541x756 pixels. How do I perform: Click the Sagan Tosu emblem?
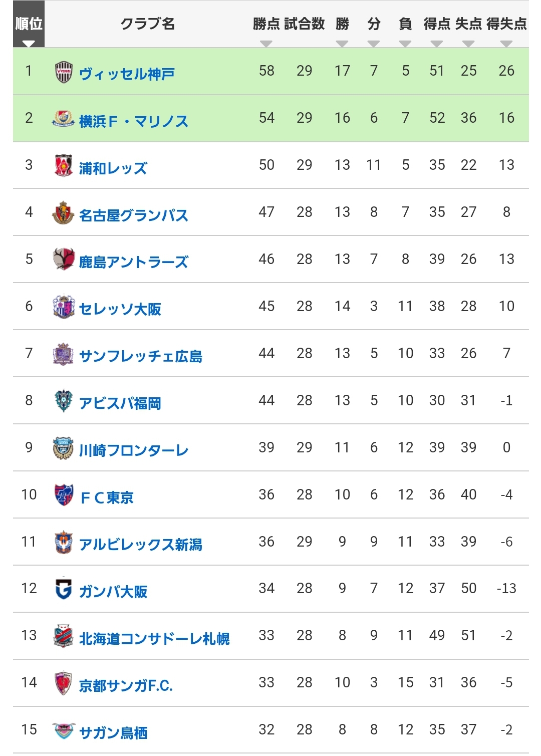(x=64, y=731)
